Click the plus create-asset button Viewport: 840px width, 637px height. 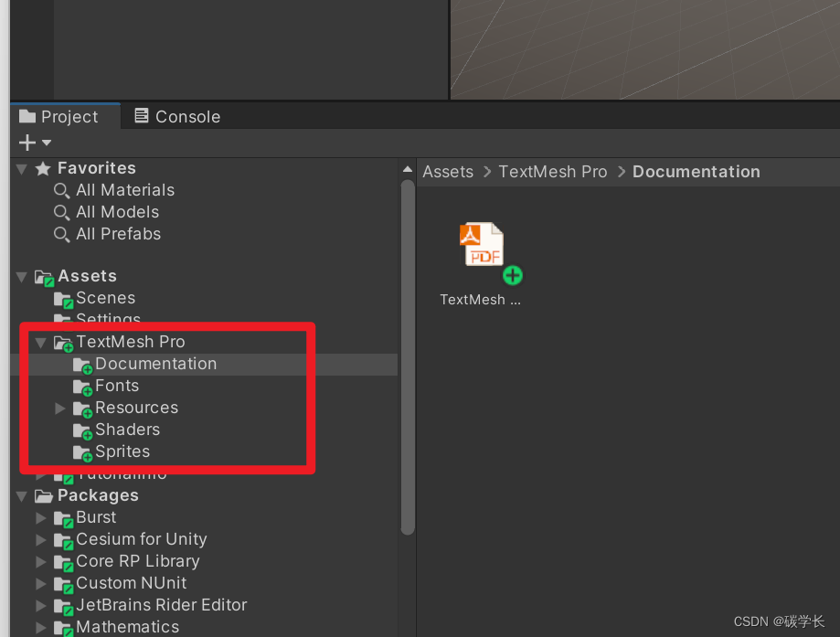27,143
